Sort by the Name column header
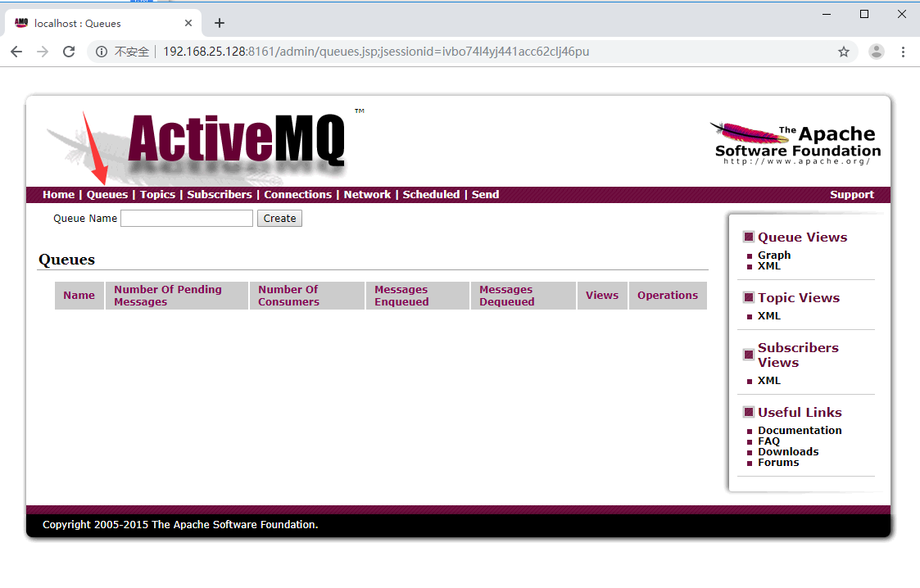The width and height of the screenshot is (920, 588). [x=79, y=296]
